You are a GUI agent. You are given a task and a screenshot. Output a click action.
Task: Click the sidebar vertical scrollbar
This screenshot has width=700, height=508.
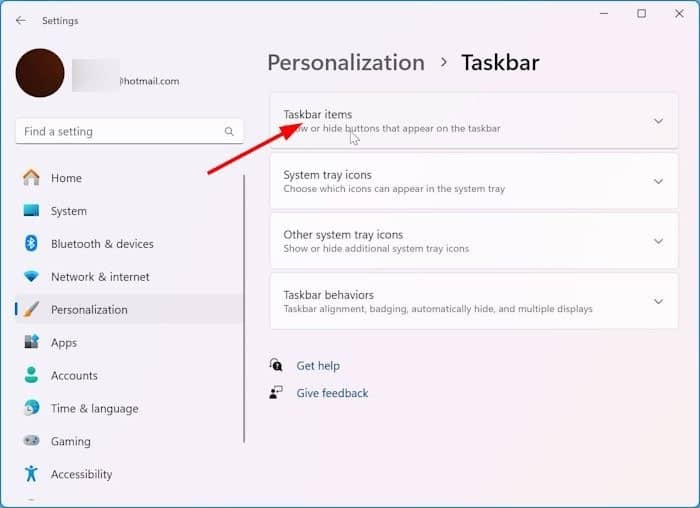(x=244, y=309)
